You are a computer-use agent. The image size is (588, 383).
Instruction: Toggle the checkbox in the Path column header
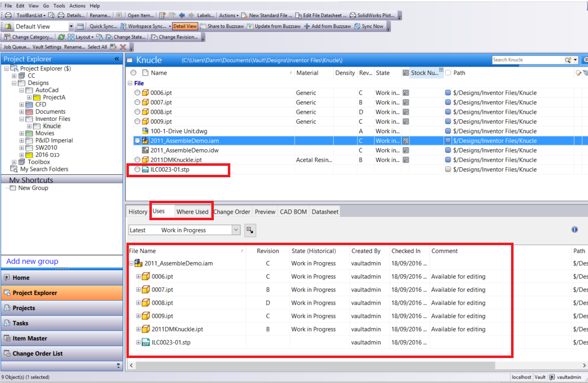tap(448, 73)
